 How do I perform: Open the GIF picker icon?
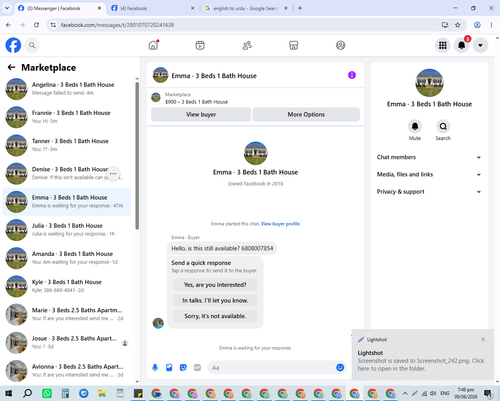point(197,367)
